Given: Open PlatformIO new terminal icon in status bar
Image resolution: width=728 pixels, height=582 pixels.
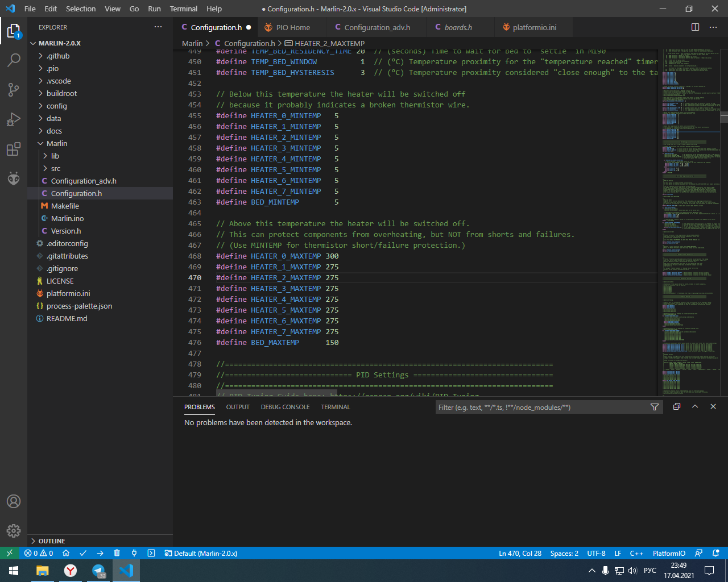Looking at the screenshot, I should coord(151,553).
